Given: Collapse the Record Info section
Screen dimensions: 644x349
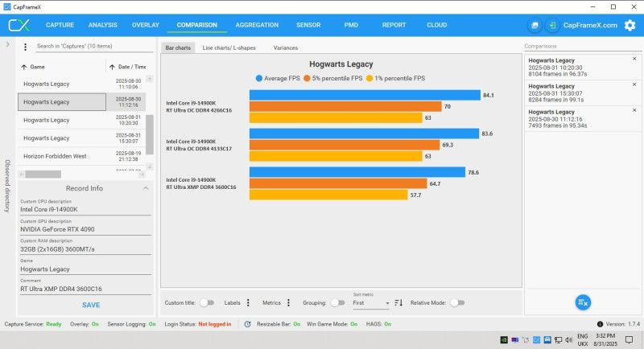Looking at the screenshot, I should [x=146, y=188].
